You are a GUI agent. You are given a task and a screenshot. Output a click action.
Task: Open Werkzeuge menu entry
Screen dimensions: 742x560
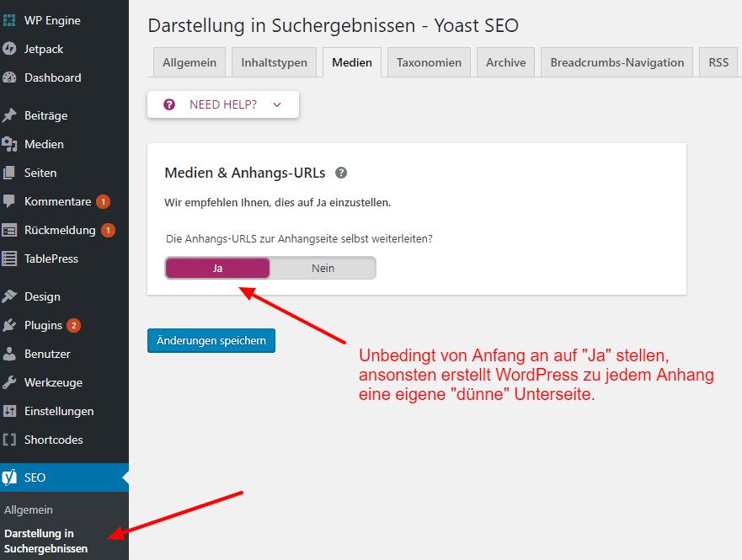(x=64, y=382)
